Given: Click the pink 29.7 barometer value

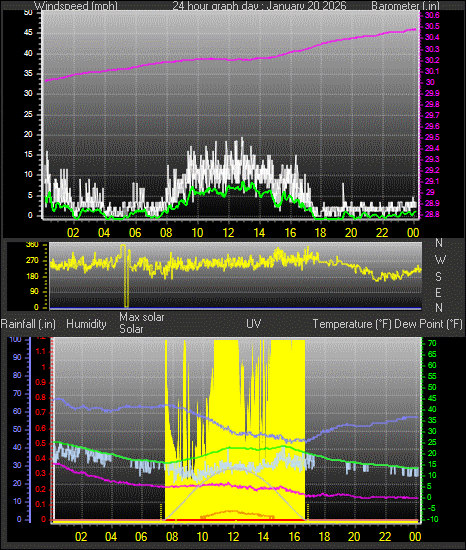Looking at the screenshot, I should tap(432, 115).
